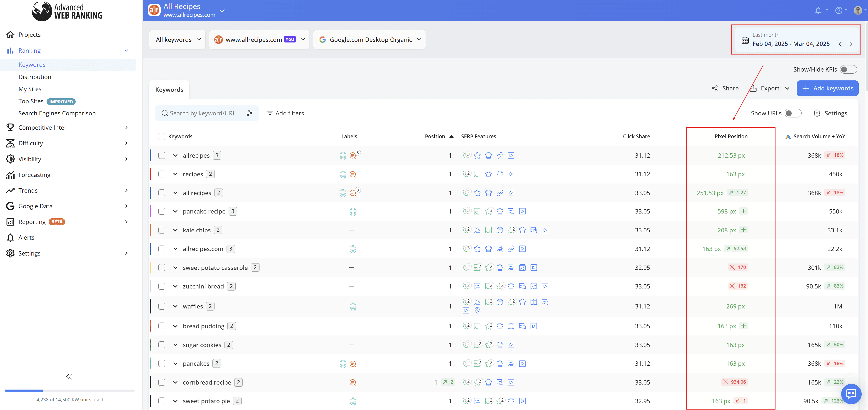Click the sliders SERP icon in kale chips row
868x410 pixels.
(x=477, y=230)
